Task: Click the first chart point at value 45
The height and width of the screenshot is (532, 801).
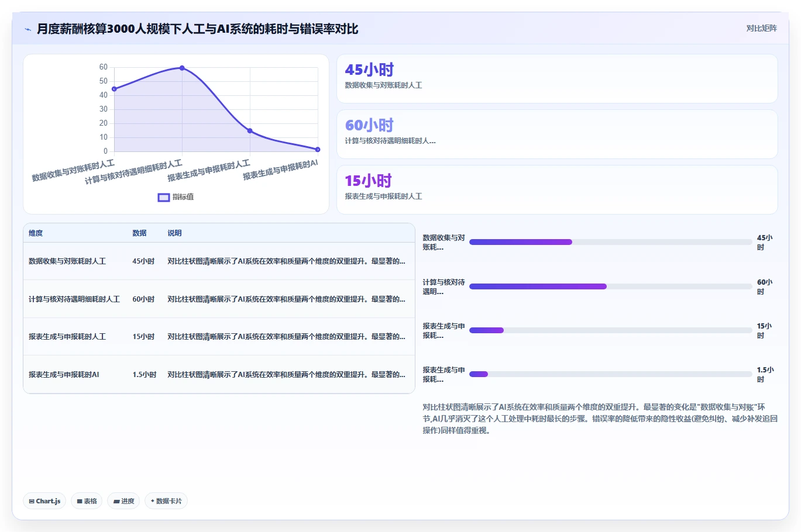Action: click(x=115, y=89)
